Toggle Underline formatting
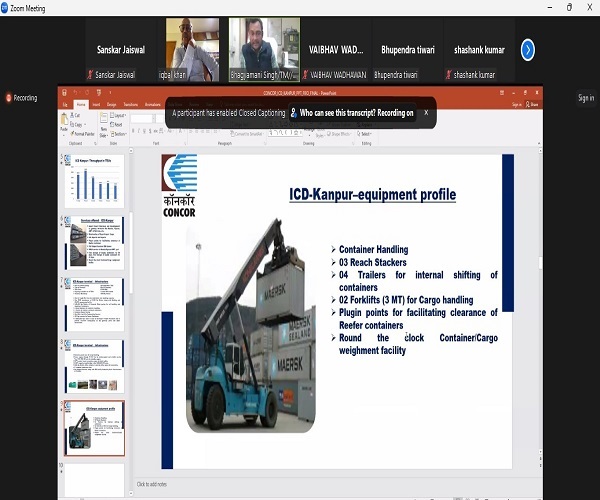Viewport: 600px width, 500px height. coord(144,131)
